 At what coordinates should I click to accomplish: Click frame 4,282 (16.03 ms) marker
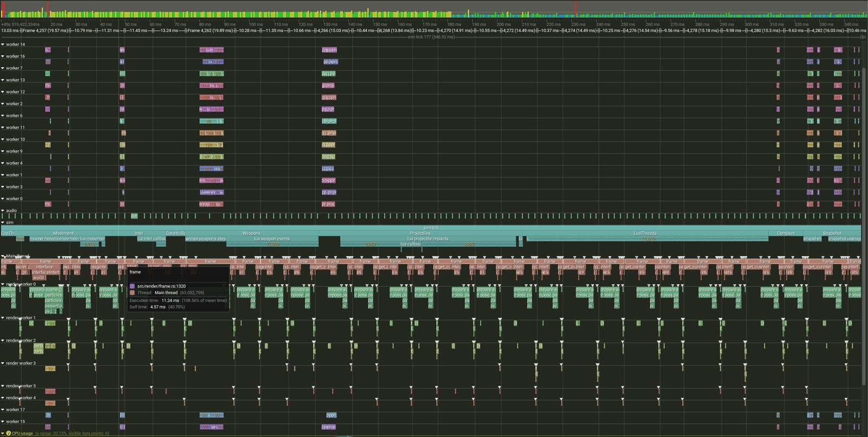pyautogui.click(x=828, y=30)
